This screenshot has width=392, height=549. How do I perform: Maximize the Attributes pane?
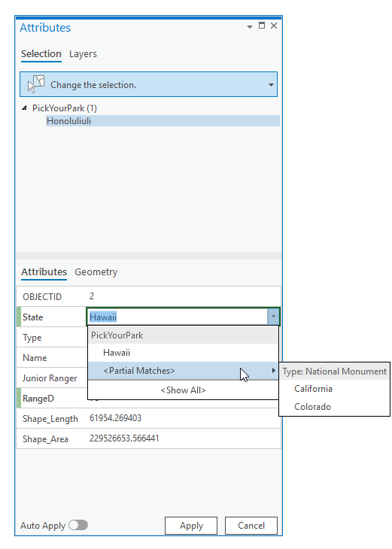[262, 26]
